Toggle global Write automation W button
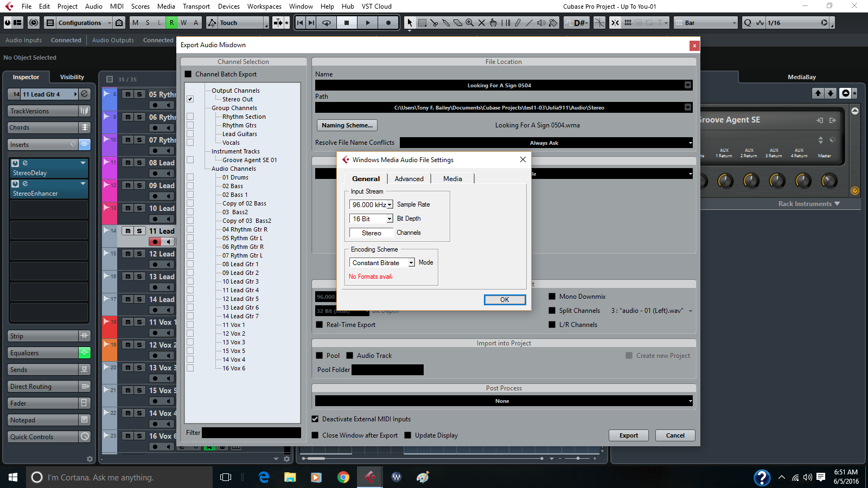868x488 pixels. (x=184, y=23)
